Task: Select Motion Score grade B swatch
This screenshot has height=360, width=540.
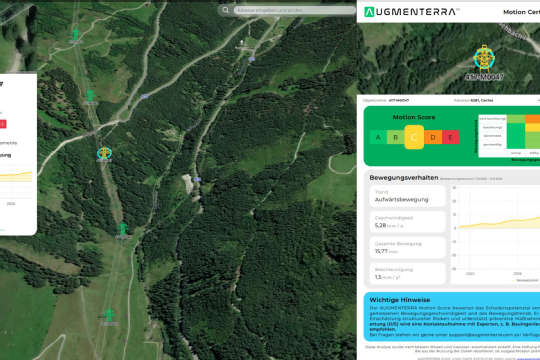Action: click(x=395, y=137)
